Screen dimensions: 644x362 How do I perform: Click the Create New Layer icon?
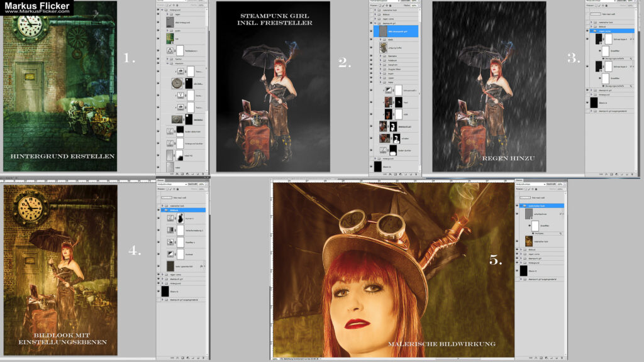click(x=198, y=358)
